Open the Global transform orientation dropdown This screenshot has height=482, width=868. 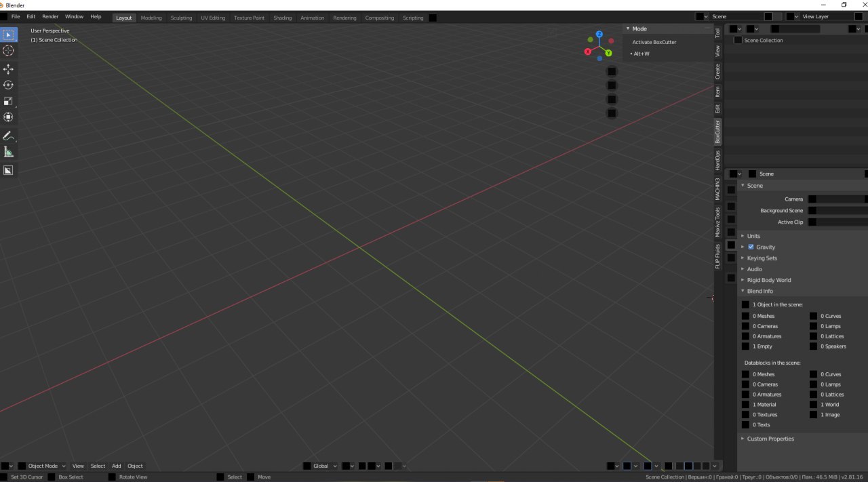pos(319,466)
